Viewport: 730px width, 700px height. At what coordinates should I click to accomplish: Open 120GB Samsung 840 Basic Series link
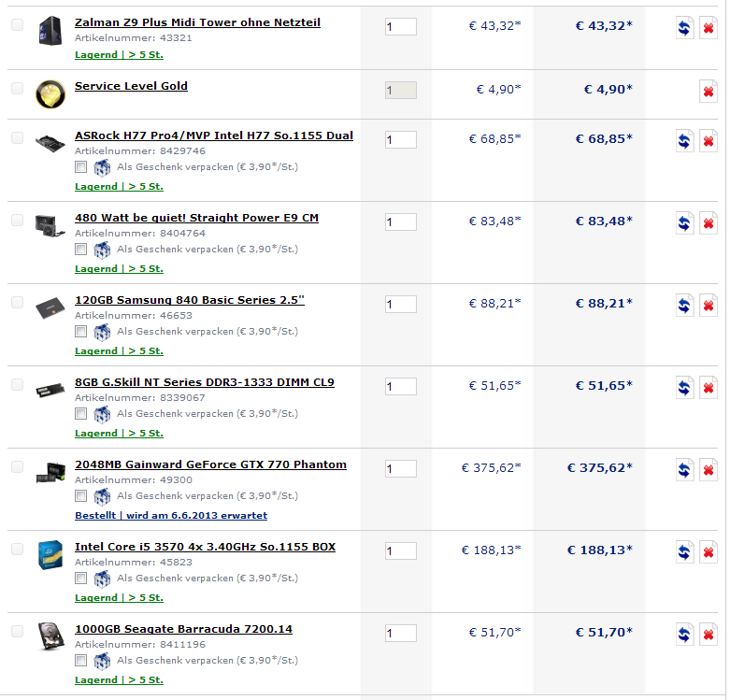pos(190,300)
